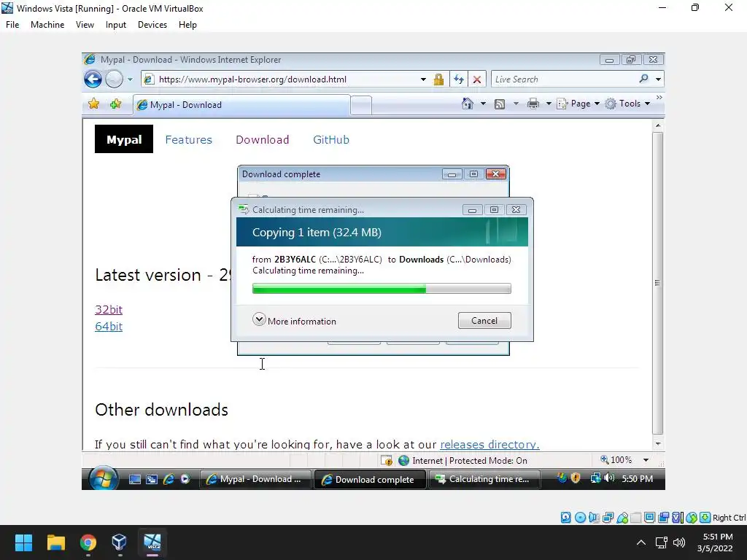Click the security lock icon in address bar
747x560 pixels.
tap(438, 79)
